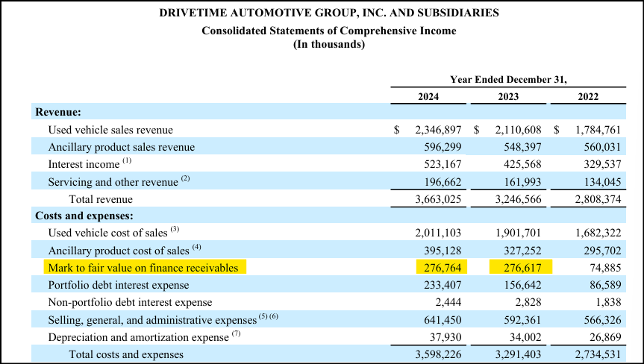Select the value 523,167
This screenshot has width=644, height=364.
click(443, 164)
